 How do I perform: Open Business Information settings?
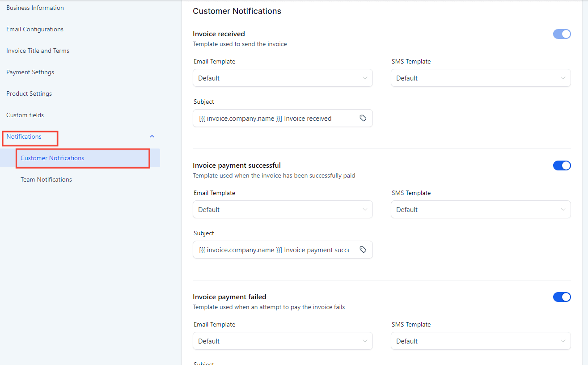35,7
